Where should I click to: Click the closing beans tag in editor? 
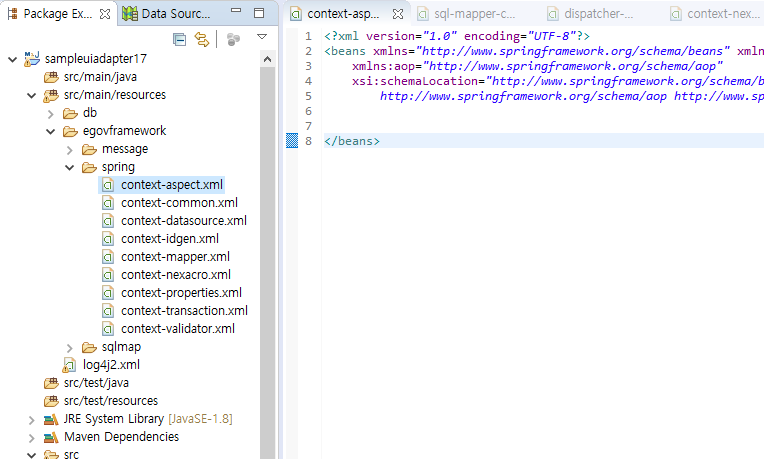point(351,141)
